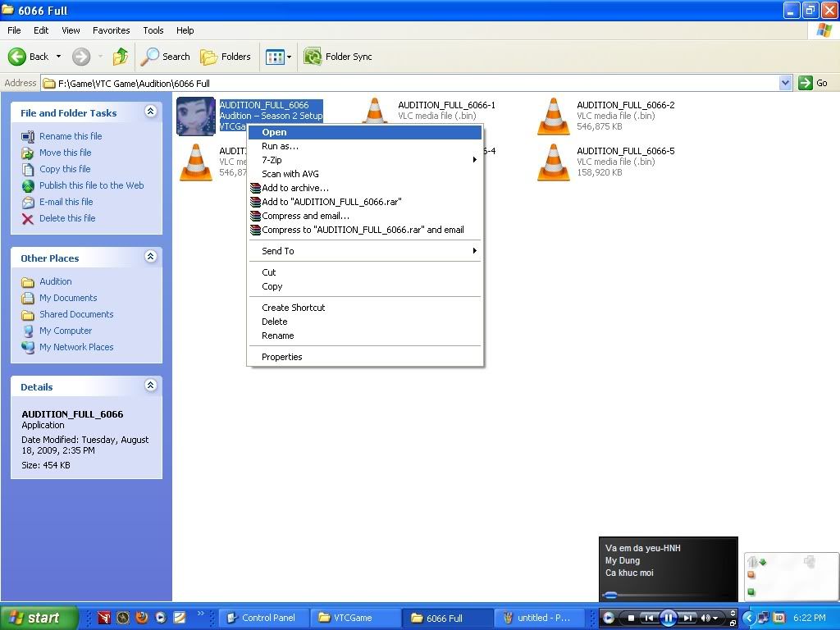Toggle the Folders tree pane
840x630 pixels.
click(225, 57)
